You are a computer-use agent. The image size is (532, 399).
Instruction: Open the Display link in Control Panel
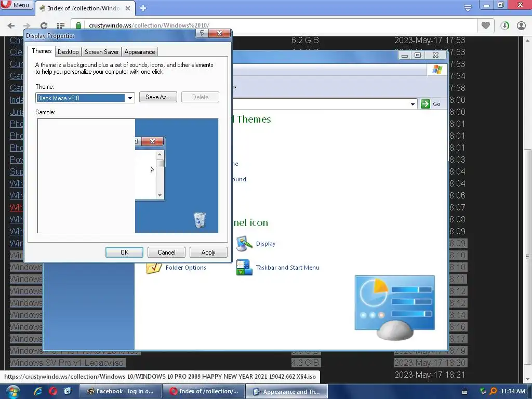[265, 244]
